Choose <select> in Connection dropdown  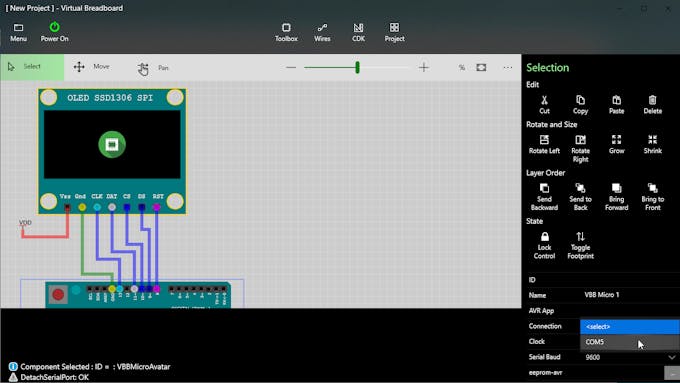tap(630, 326)
